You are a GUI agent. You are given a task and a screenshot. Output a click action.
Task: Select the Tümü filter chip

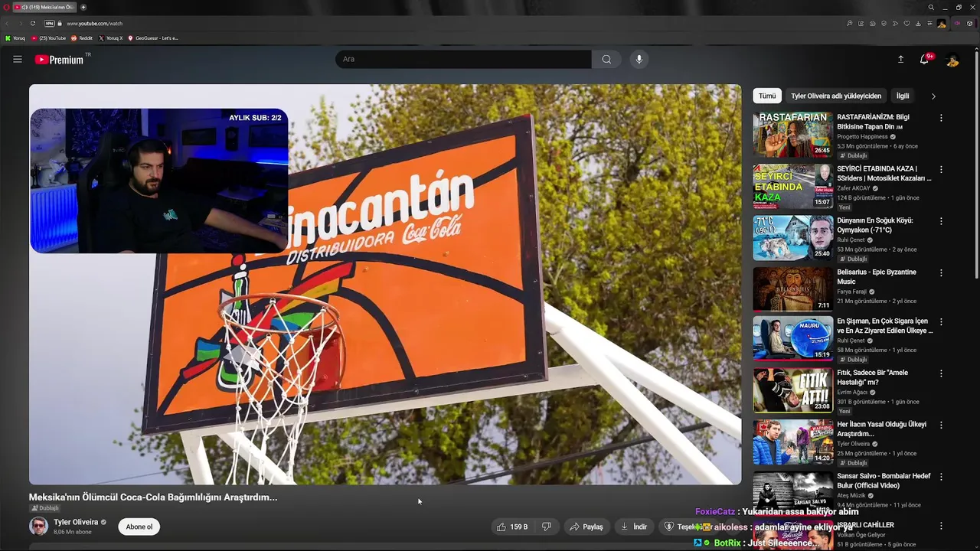767,96
